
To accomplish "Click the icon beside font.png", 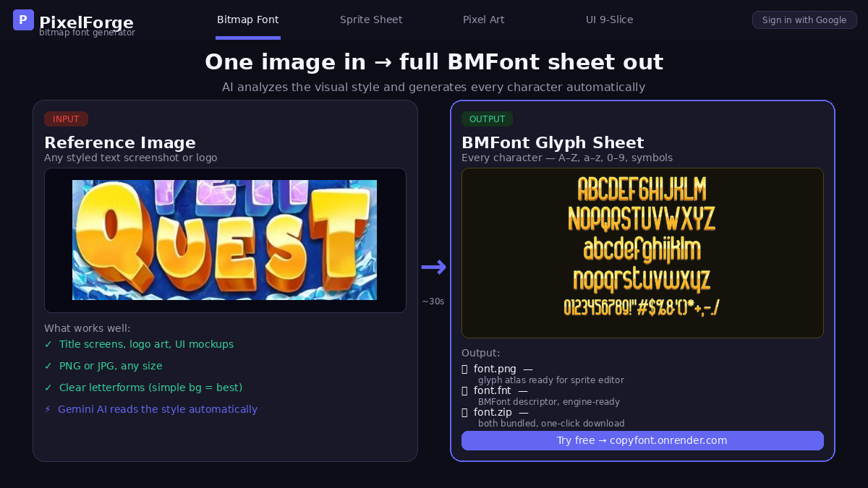I will [x=465, y=369].
